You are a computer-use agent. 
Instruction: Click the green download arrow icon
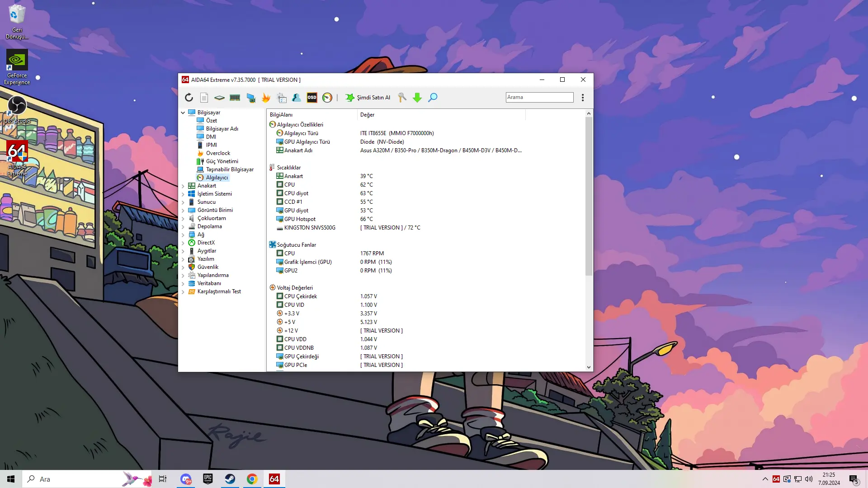coord(417,98)
